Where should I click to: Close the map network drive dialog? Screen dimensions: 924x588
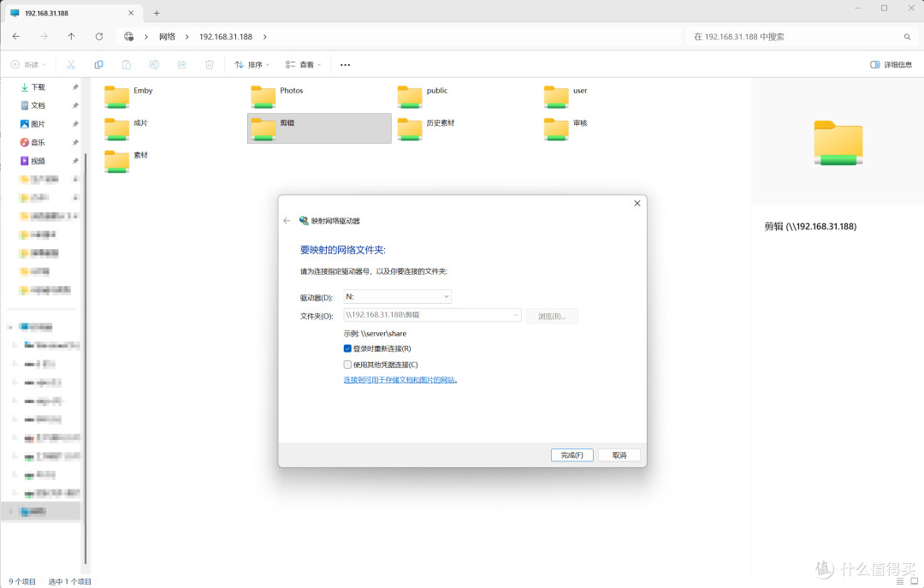[x=637, y=204]
